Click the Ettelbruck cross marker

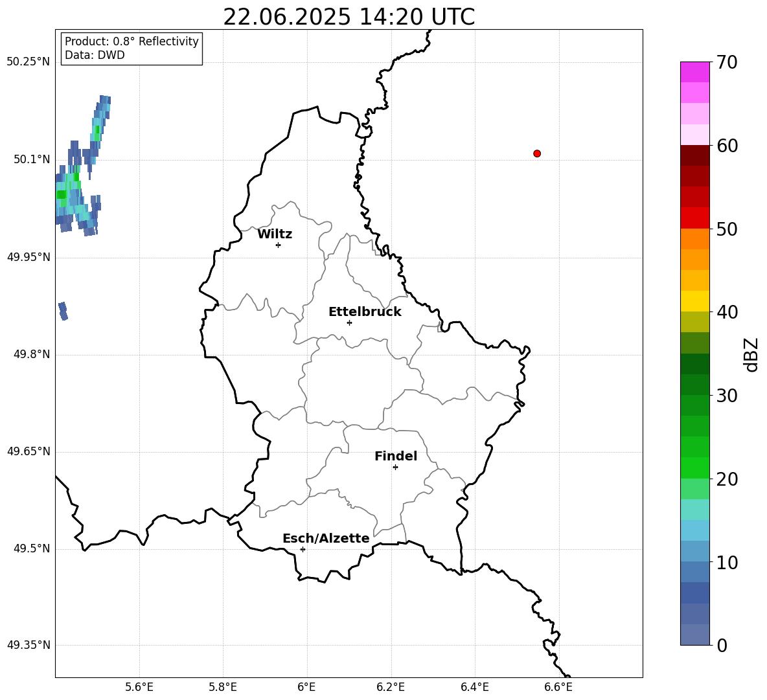349,322
